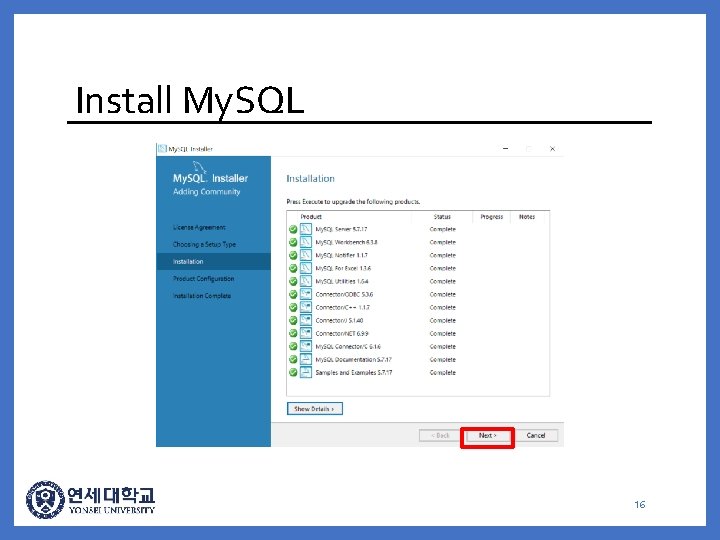Select the 'MySQL Documentation 5.7.17' row text
The image size is (720, 540).
tap(354, 360)
